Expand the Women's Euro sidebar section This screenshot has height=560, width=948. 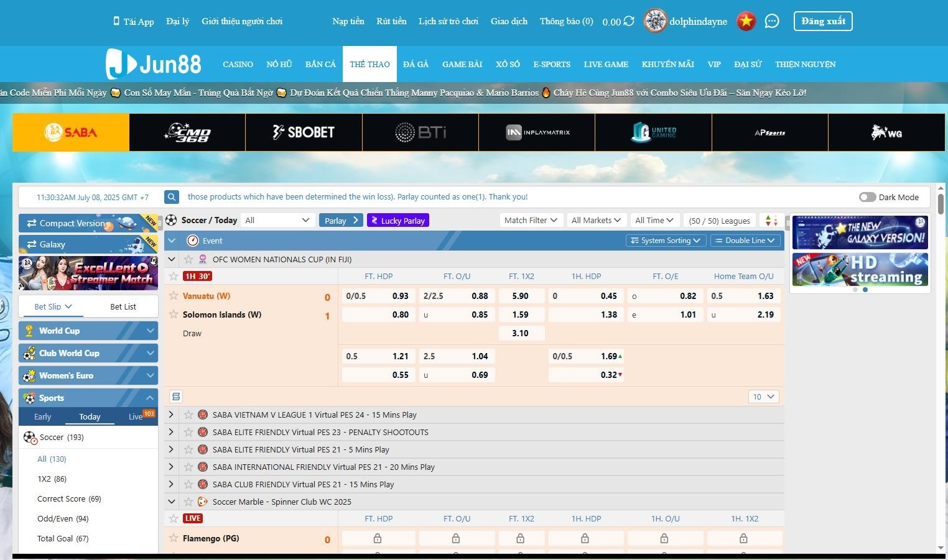tap(88, 375)
